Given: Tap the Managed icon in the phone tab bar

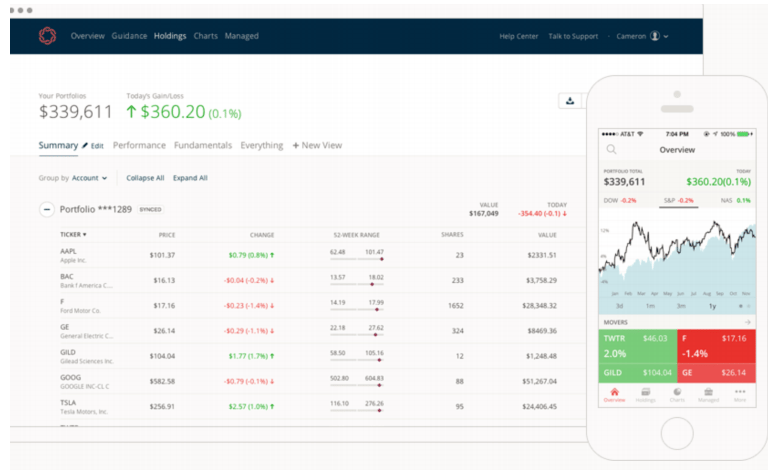Looking at the screenshot, I should (708, 394).
